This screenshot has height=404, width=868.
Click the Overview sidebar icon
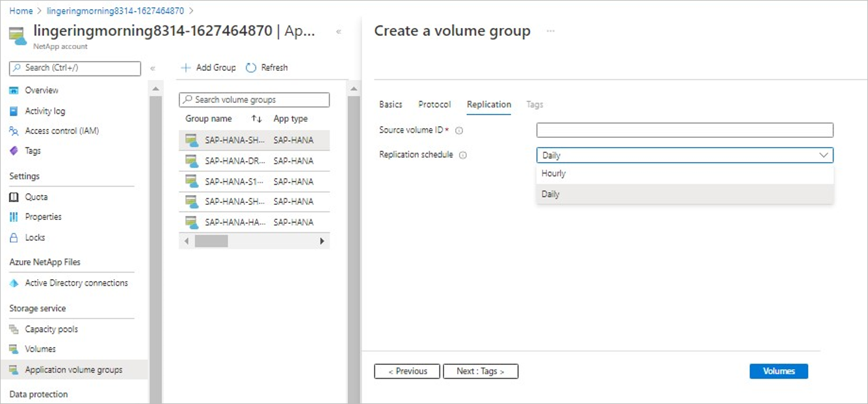[x=14, y=90]
